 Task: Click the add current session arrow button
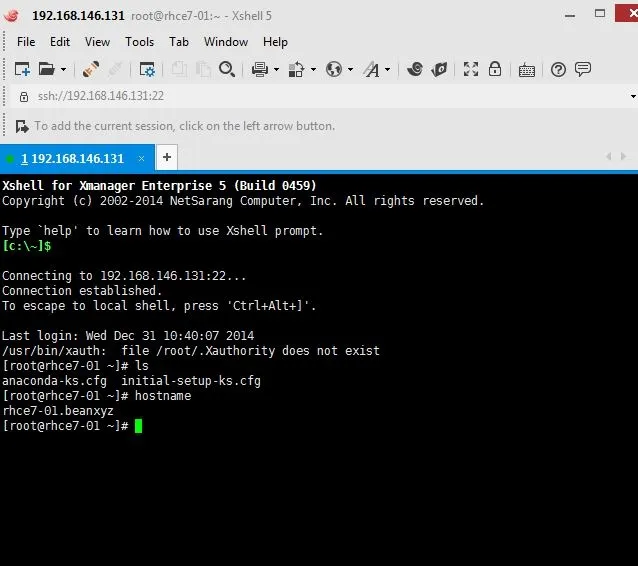22,126
